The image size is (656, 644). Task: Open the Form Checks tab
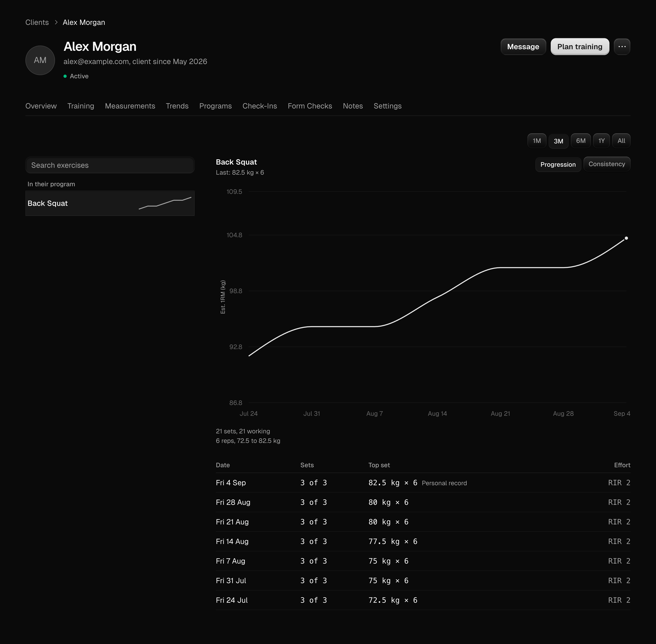(310, 106)
